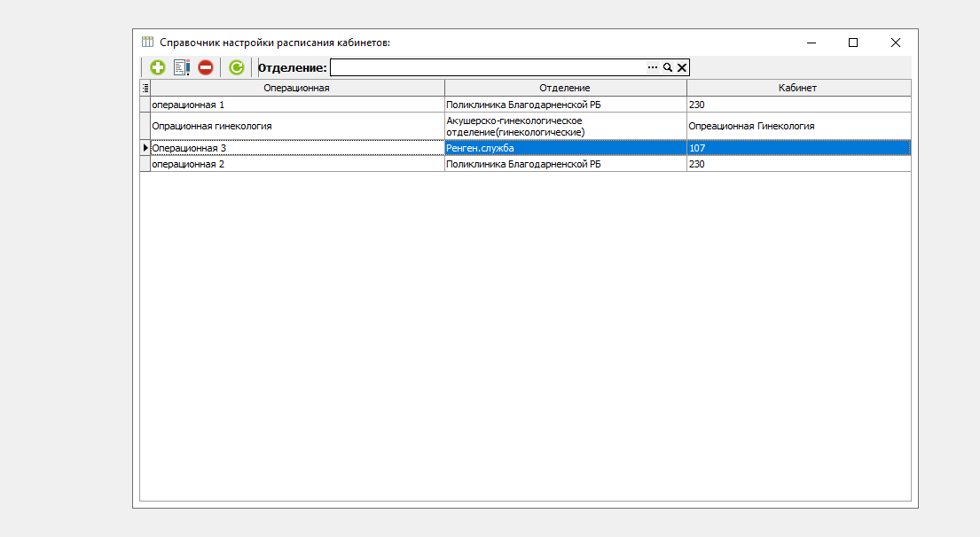Open the grid options icon at header corner
This screenshot has height=537, width=980.
click(x=145, y=88)
